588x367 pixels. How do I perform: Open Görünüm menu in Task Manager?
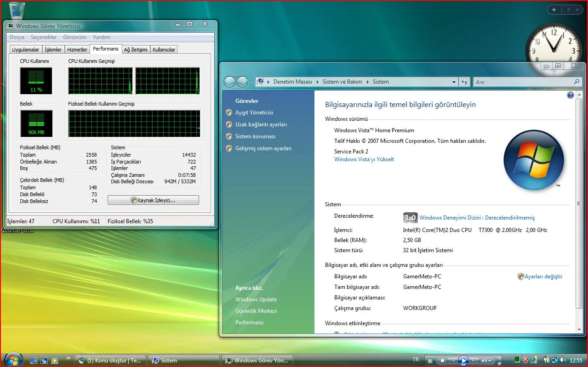point(74,37)
